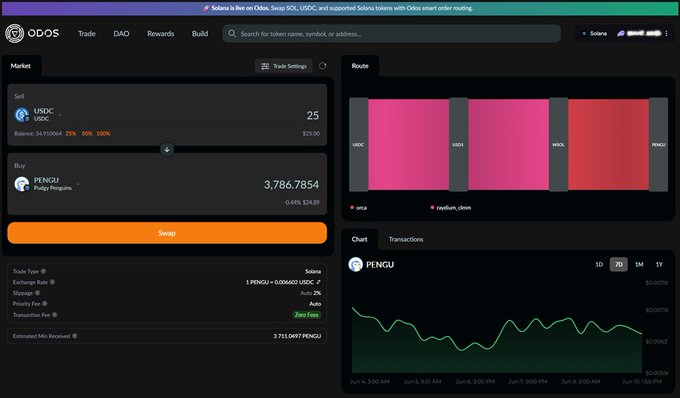This screenshot has height=398, width=680.
Task: Click the Transaction Fee info icon
Action: [x=55, y=315]
